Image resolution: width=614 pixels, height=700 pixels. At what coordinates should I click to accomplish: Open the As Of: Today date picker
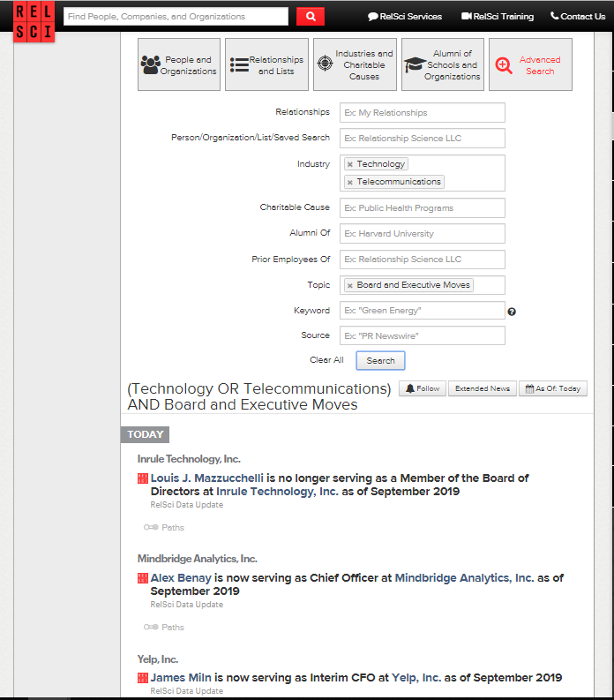pyautogui.click(x=552, y=388)
